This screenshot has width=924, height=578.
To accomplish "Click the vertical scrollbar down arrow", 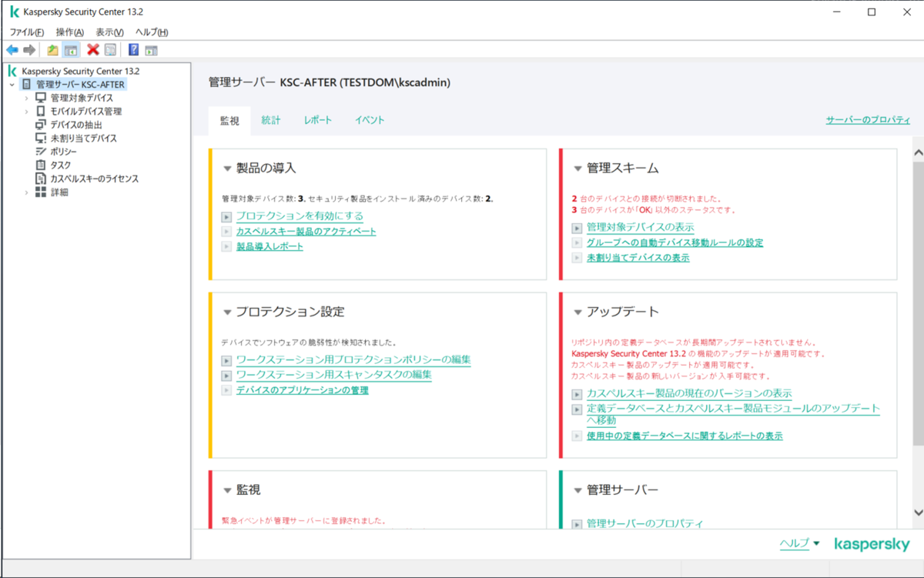I will tap(918, 513).
